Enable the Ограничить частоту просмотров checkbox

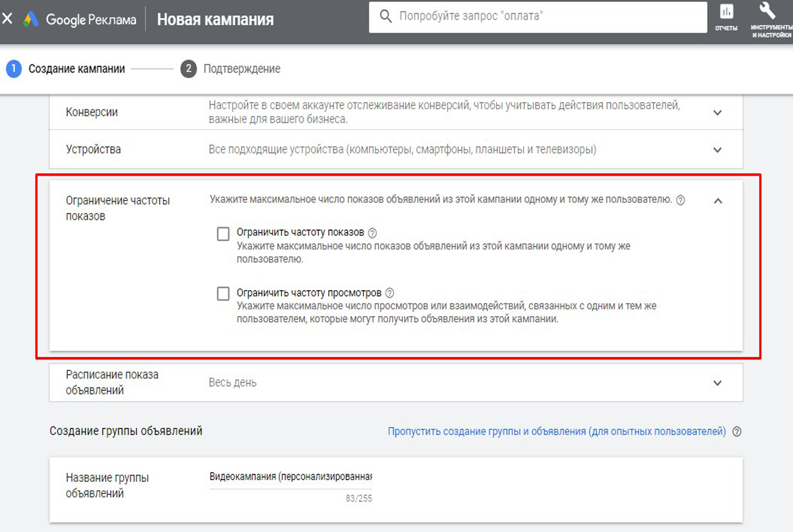[223, 294]
